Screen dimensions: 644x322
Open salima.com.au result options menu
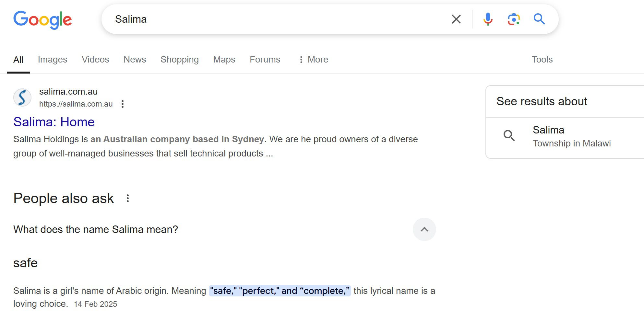(x=123, y=104)
